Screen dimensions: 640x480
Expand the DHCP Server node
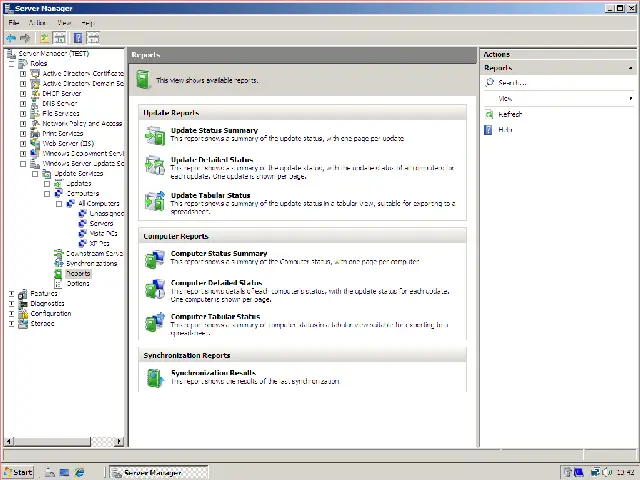(23, 94)
